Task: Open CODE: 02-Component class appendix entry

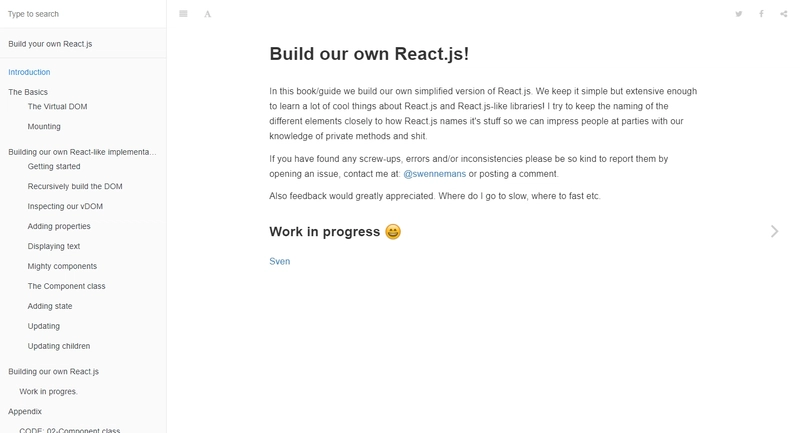Action: point(69,430)
